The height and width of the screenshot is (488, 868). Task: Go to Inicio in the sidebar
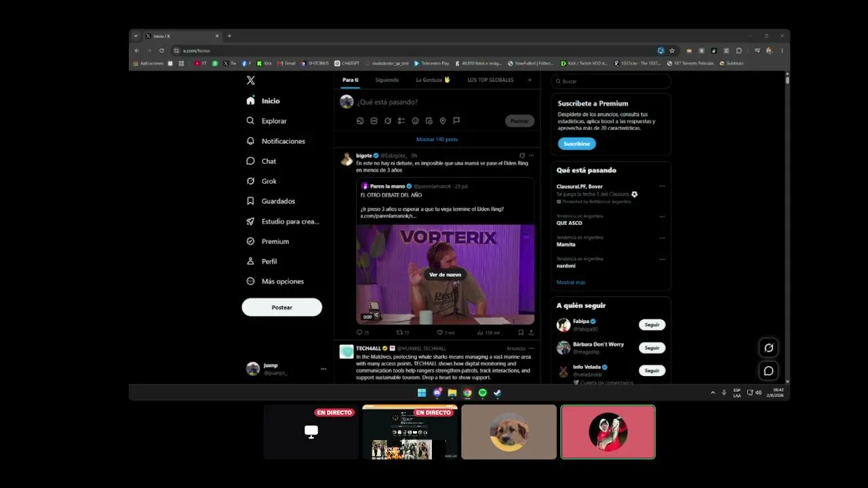pyautogui.click(x=263, y=101)
